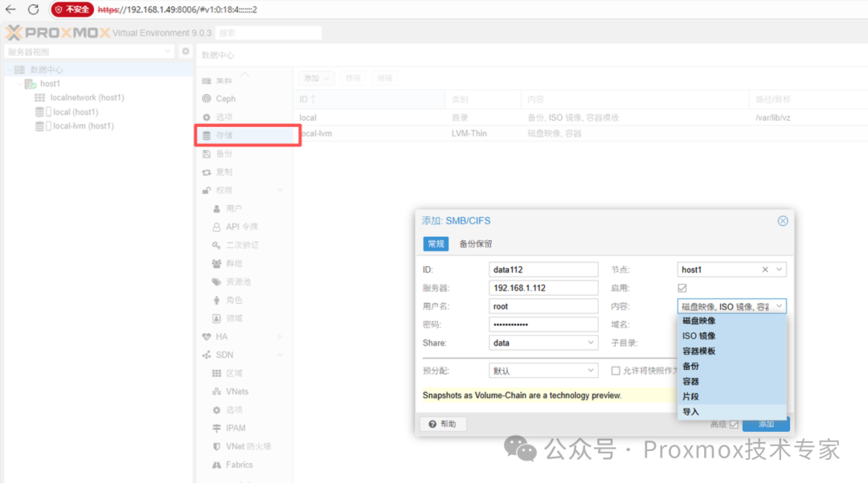Viewport: 868px width, 484px height.
Task: Collapse the SDN section arrow
Action: pyautogui.click(x=280, y=355)
